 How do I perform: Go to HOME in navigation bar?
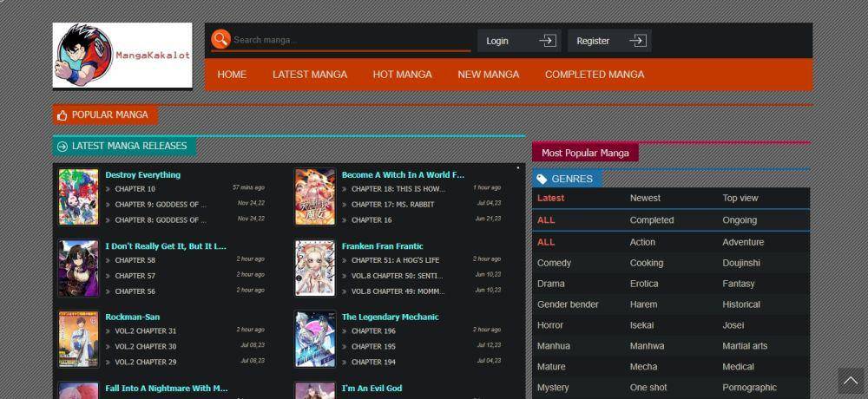point(232,74)
